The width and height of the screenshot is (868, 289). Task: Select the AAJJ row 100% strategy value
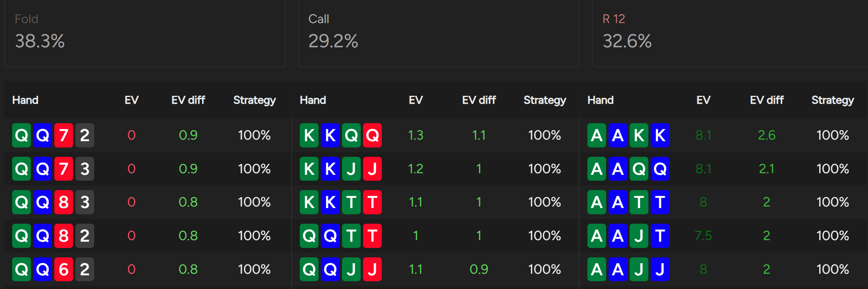point(832,269)
